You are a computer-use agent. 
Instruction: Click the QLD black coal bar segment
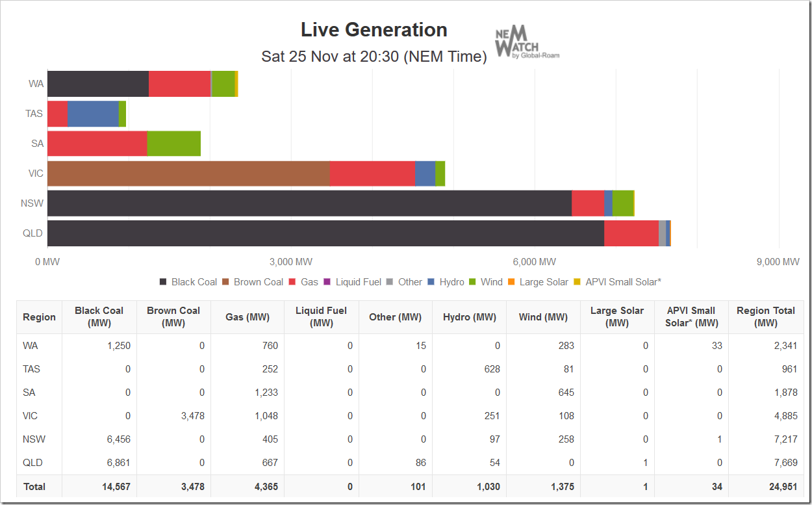click(x=325, y=233)
